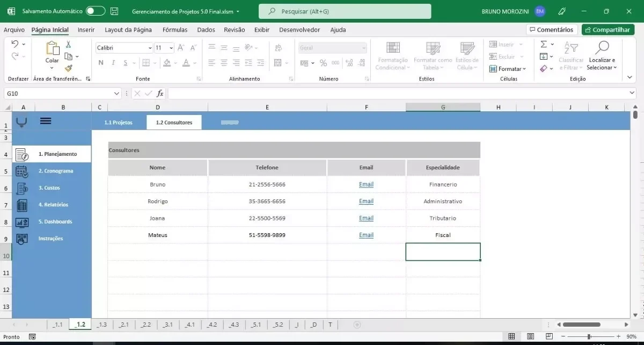Screen dimensions: 644x345
Task: Click the Fill down icon
Action: click(x=544, y=56)
